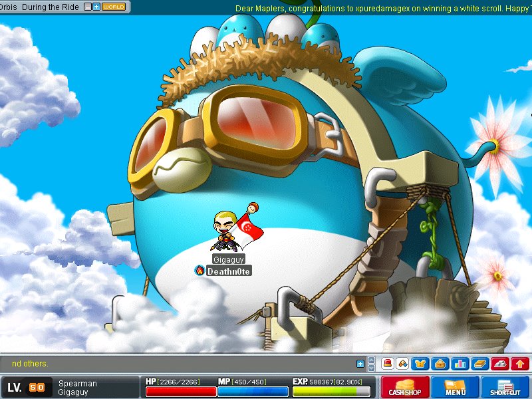532x399 pixels.
Task: Click the orange and blue tag icon
Action: 403,364
